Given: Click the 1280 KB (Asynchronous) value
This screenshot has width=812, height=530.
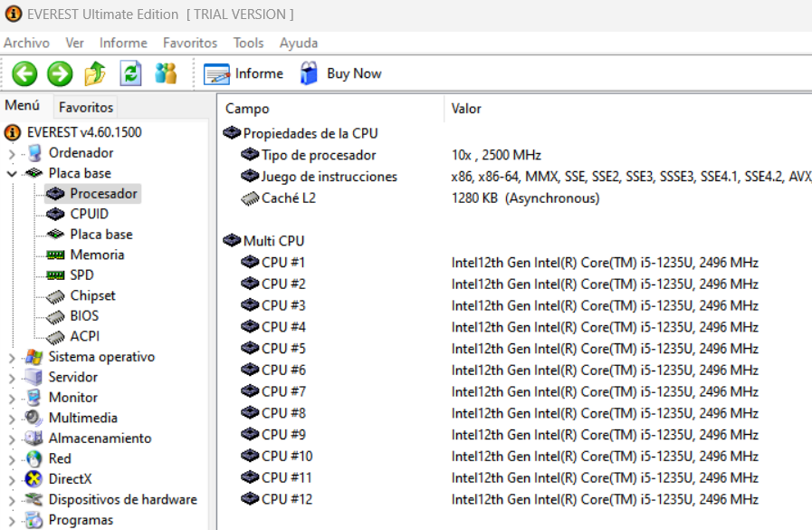Looking at the screenshot, I should pos(525,198).
